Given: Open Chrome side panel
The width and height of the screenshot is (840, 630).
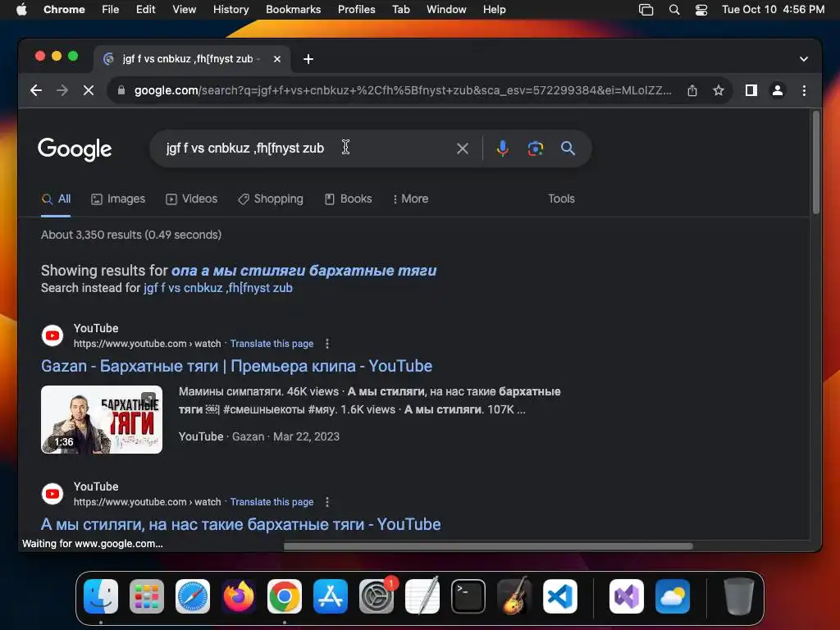Looking at the screenshot, I should tap(751, 90).
